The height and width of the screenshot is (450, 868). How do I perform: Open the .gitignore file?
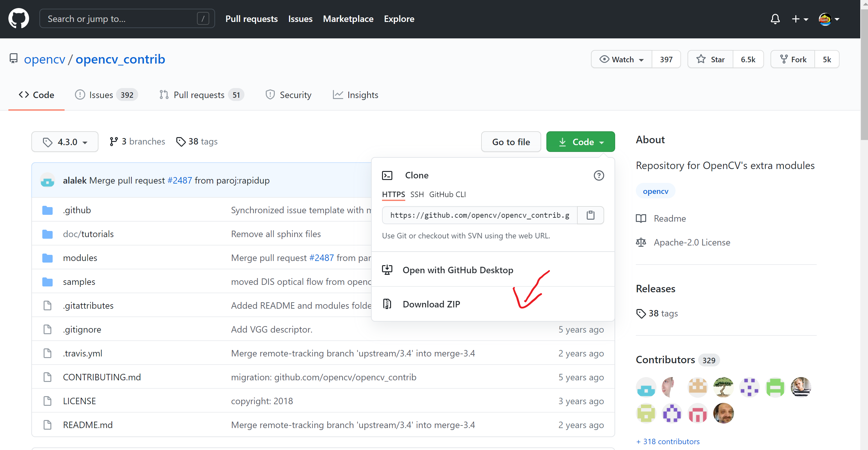tap(82, 330)
